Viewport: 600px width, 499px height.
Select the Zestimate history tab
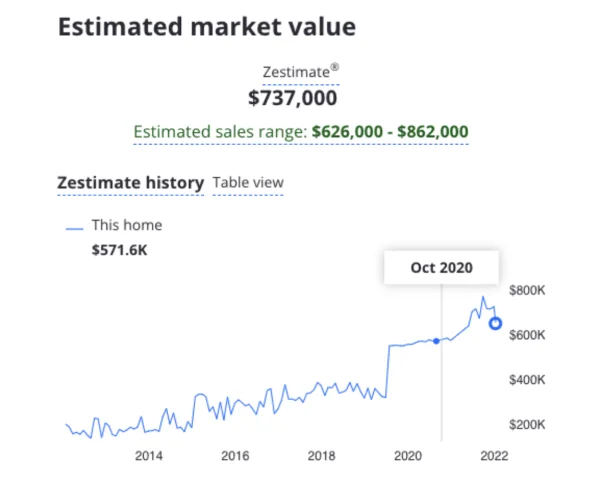pos(130,183)
